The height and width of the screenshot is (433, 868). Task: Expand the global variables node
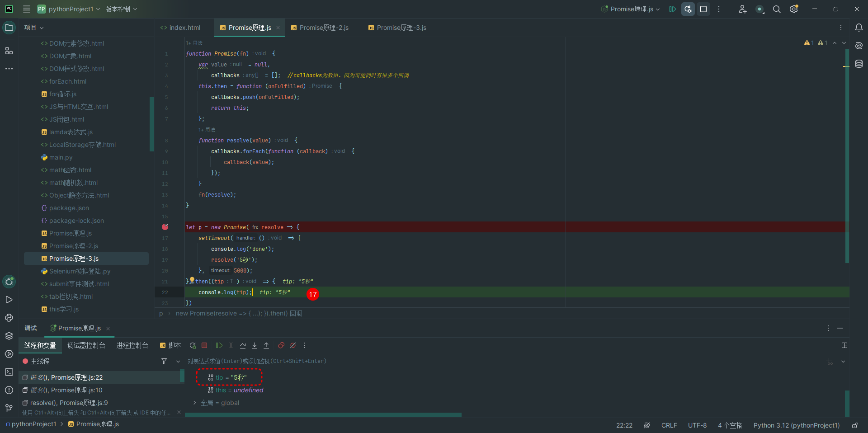coord(195,403)
